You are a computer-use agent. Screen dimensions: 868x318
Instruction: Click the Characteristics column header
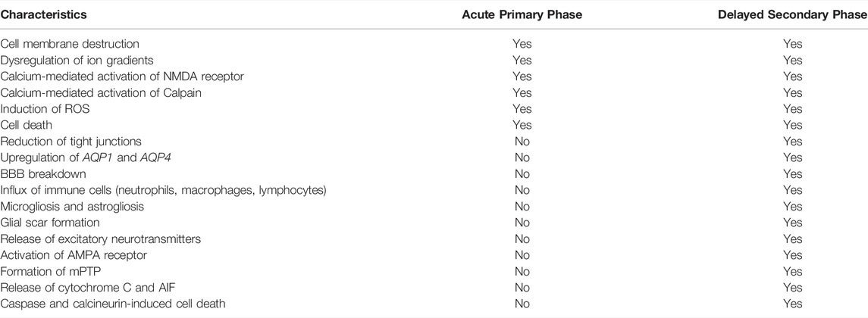click(x=44, y=15)
